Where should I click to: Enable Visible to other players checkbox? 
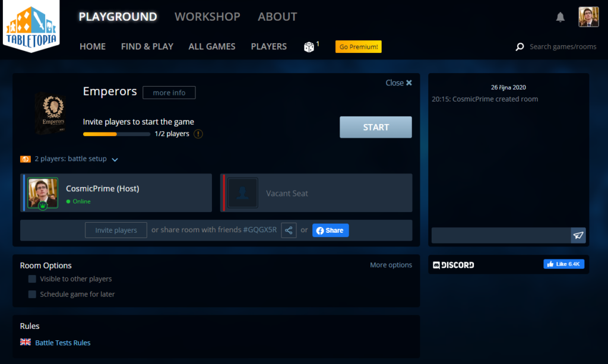click(x=33, y=279)
